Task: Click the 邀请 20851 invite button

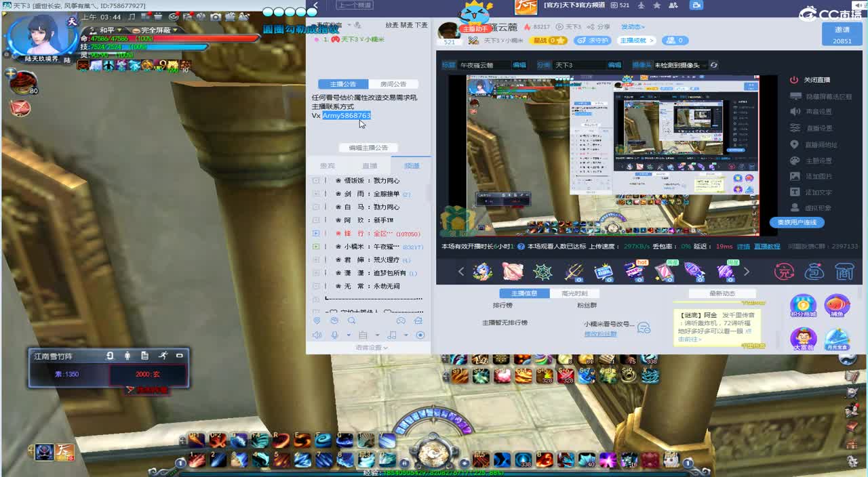Action: pyautogui.click(x=842, y=35)
